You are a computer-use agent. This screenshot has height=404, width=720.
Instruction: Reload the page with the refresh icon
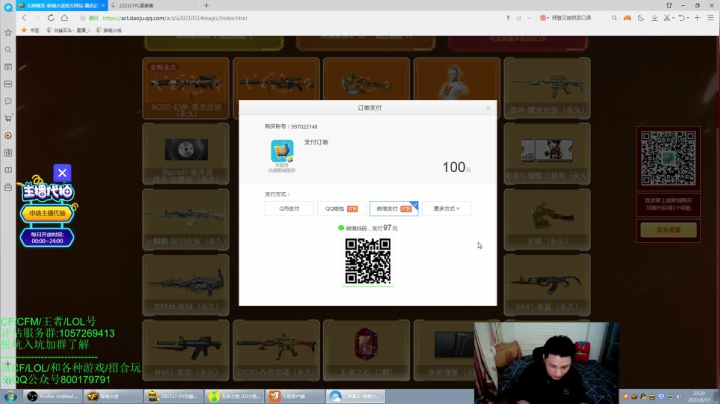[51, 18]
